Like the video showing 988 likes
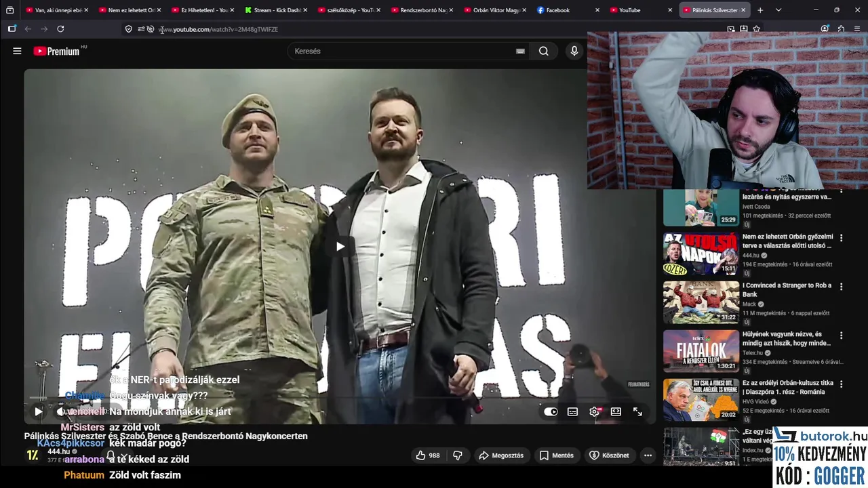868x488 pixels. pyautogui.click(x=428, y=455)
